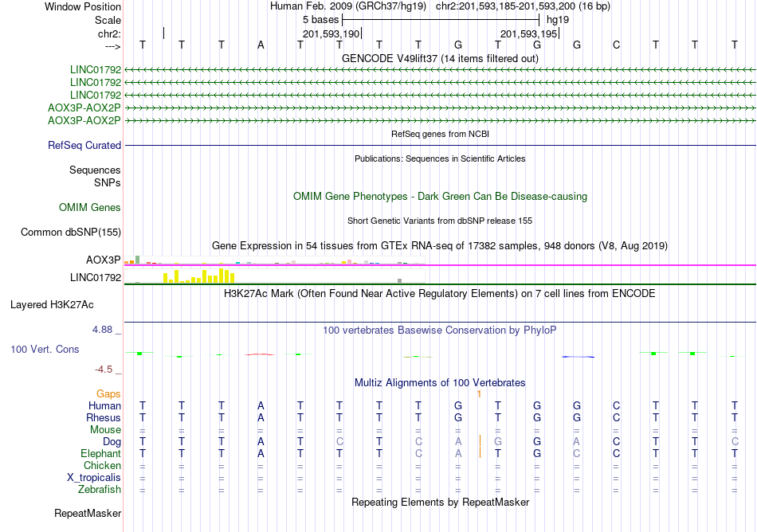Click the H3K27Ac Mark ENCODE track title
Image resolution: width=757 pixels, height=532 pixels.
coord(440,294)
